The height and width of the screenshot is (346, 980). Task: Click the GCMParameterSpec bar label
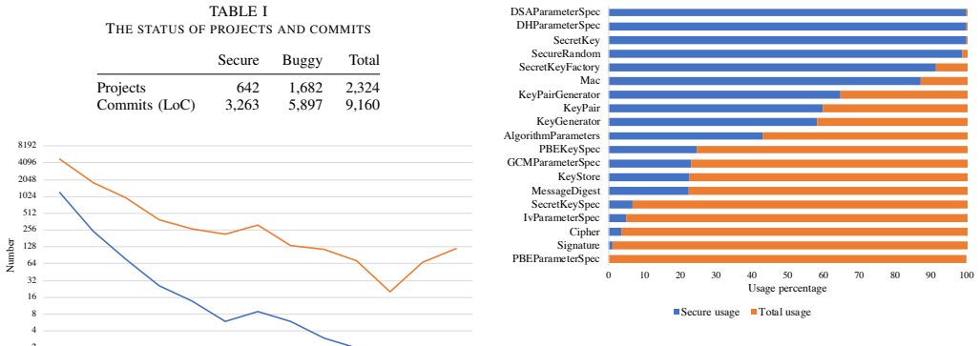click(554, 163)
